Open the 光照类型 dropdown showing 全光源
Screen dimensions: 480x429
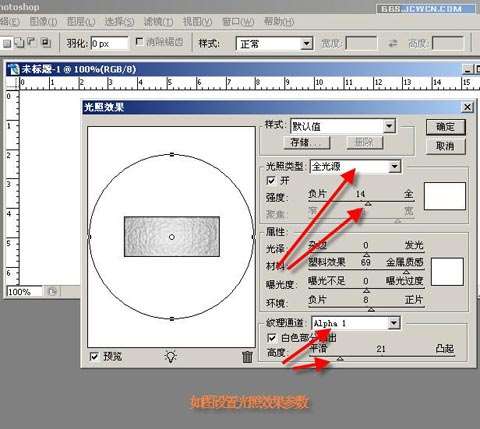pyautogui.click(x=356, y=166)
